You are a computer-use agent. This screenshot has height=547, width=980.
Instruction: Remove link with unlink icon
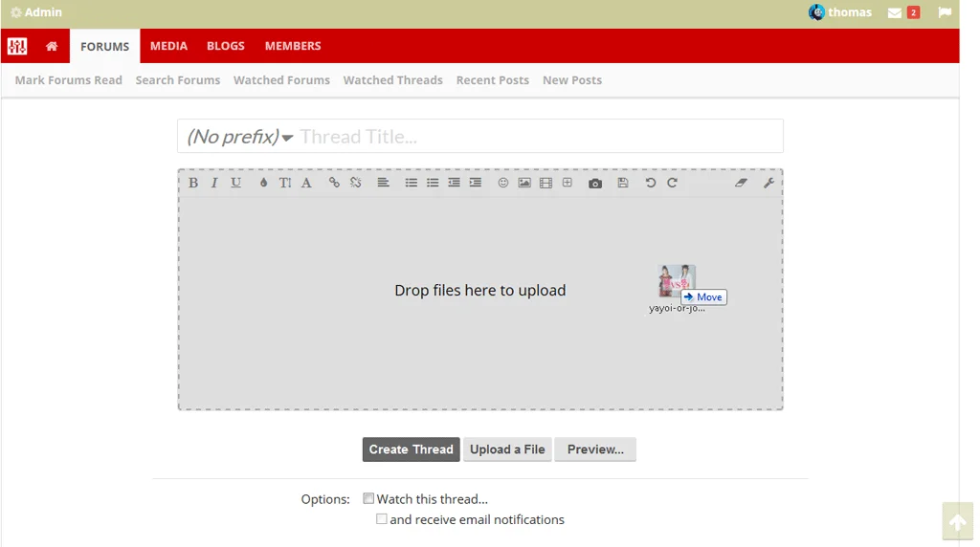356,183
